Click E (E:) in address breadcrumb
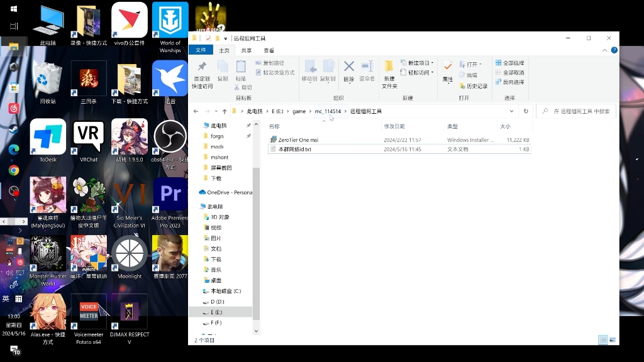644x362 pixels. (277, 111)
